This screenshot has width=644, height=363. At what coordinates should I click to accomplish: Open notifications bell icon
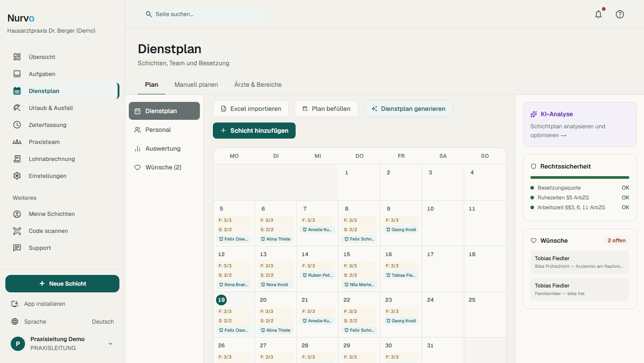point(598,14)
